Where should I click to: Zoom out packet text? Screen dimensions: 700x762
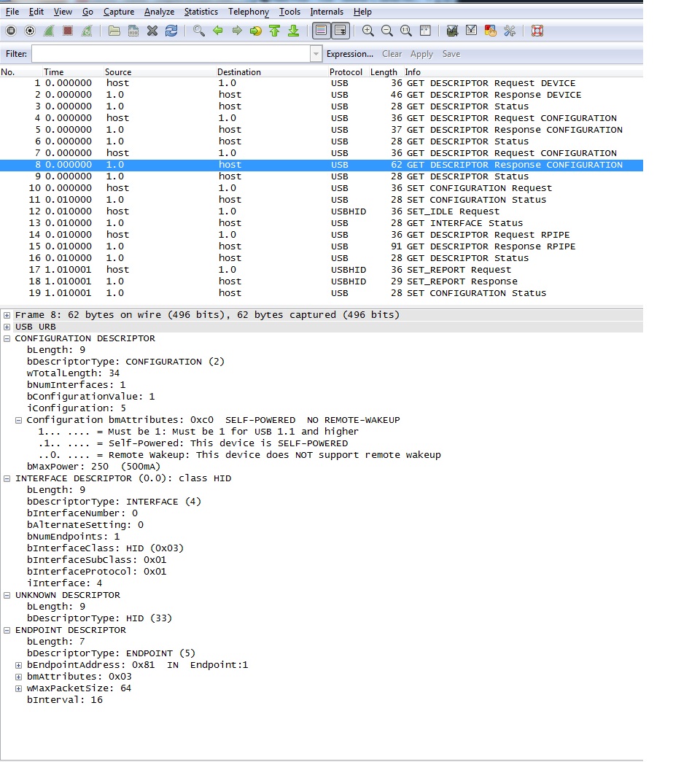tap(387, 31)
